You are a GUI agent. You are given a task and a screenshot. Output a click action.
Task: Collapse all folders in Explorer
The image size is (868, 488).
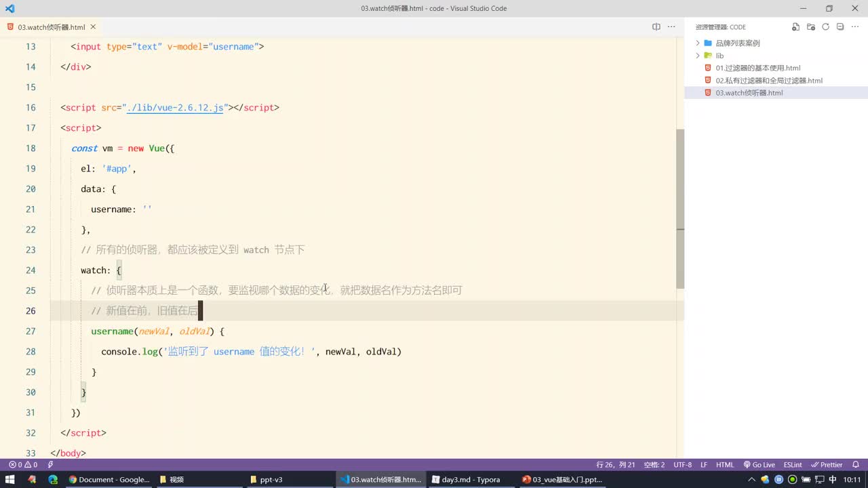[840, 27]
